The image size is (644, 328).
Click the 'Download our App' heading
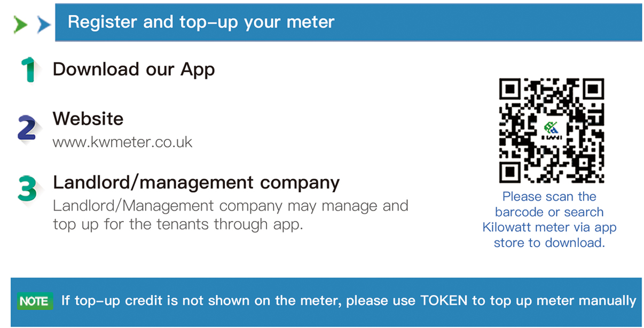pos(133,69)
